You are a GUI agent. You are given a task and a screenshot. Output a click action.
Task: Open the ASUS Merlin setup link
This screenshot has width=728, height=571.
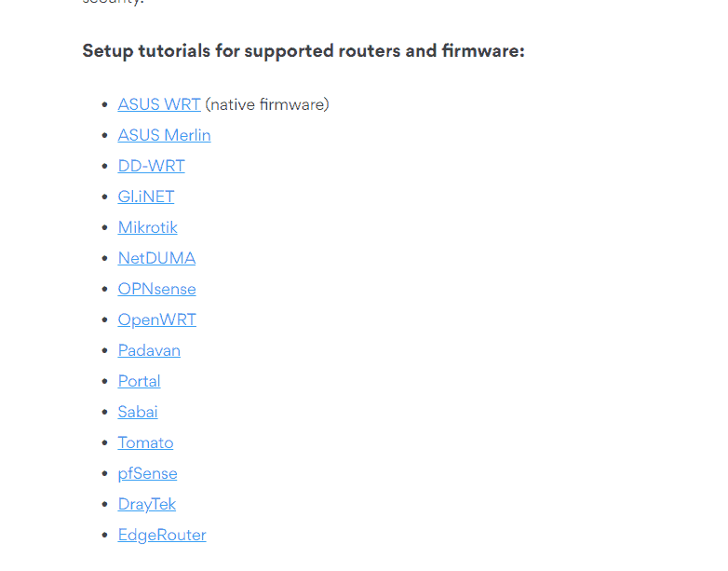tap(165, 135)
